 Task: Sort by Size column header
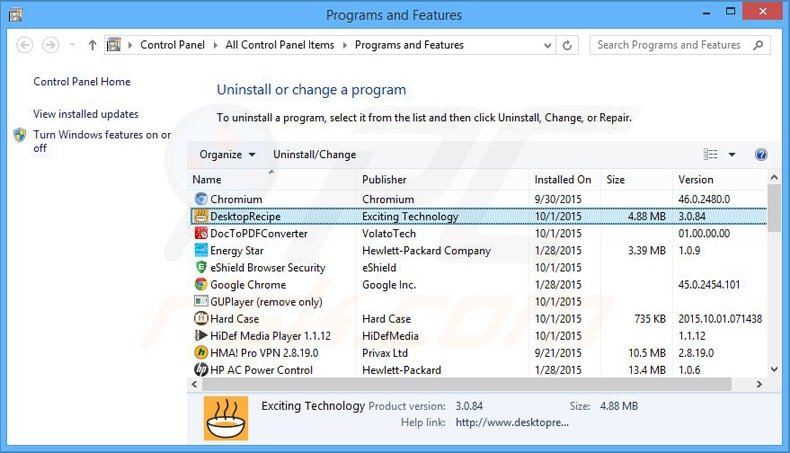[x=636, y=179]
